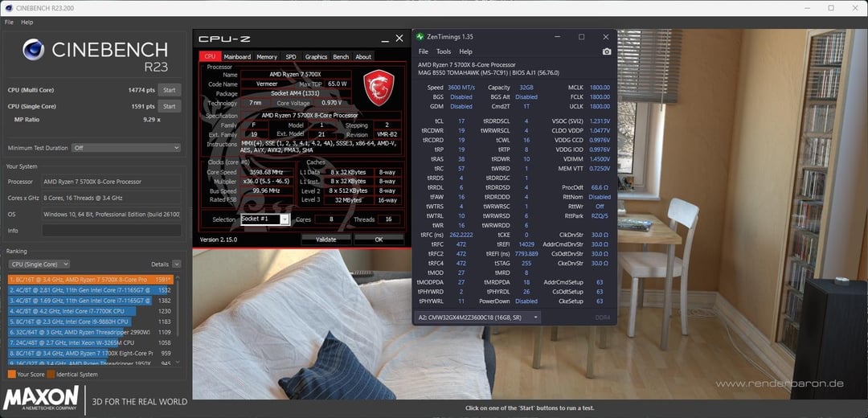Click the Cores x GHz field value
Image resolution: width=868 pixels, height=418 pixels.
click(111, 198)
